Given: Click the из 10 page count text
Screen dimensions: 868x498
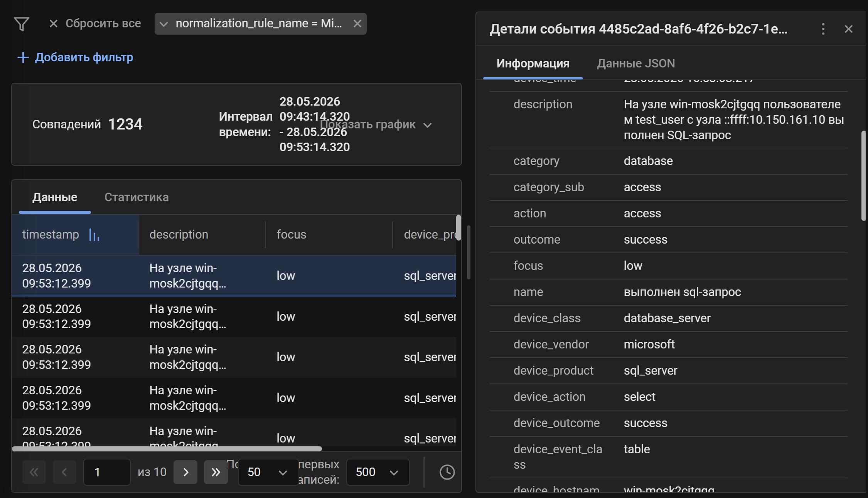Looking at the screenshot, I should [152, 472].
